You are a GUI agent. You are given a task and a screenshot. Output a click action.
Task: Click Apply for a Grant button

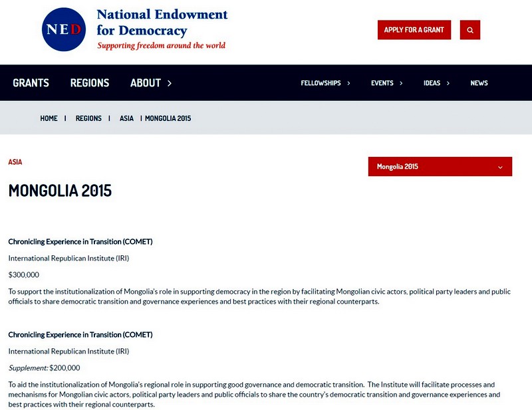(x=414, y=30)
